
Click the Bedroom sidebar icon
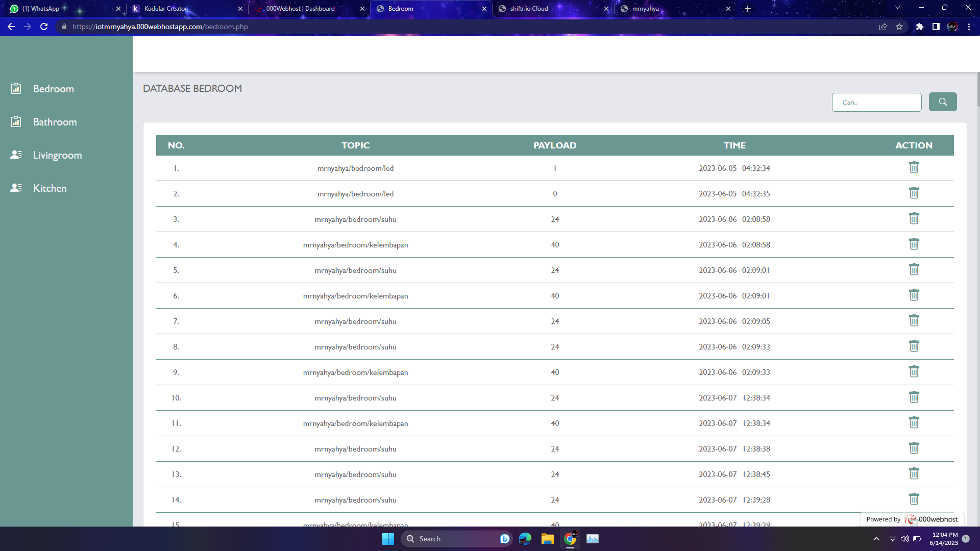16,89
